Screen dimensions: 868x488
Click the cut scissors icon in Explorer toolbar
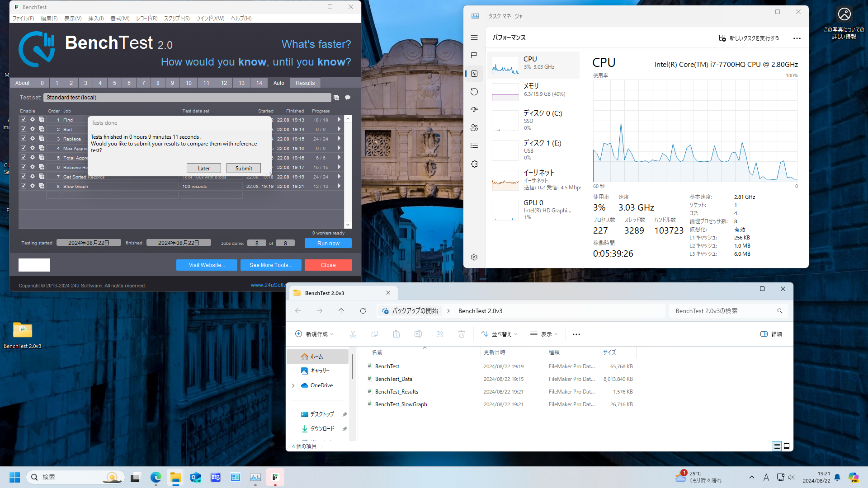pos(353,334)
